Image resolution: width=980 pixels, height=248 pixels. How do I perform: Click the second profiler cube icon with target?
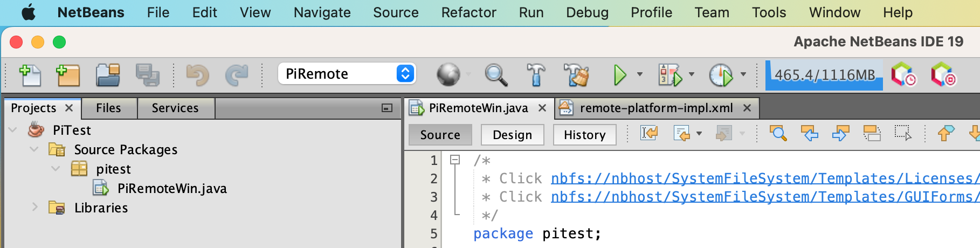[x=943, y=74]
